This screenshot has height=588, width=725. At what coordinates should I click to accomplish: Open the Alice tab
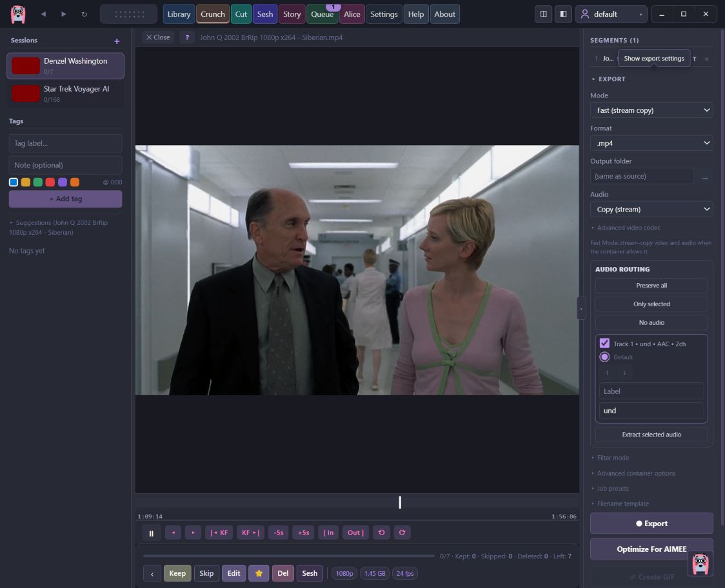[352, 14]
